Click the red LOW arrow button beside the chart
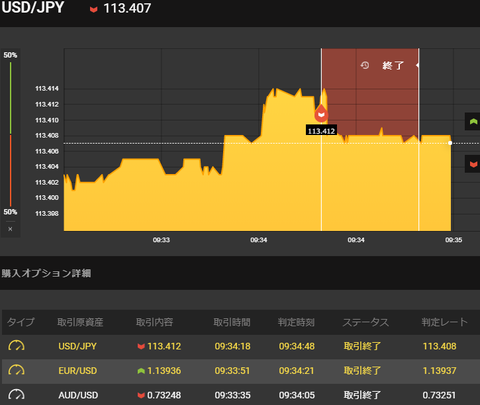The image size is (480, 405). (x=473, y=164)
